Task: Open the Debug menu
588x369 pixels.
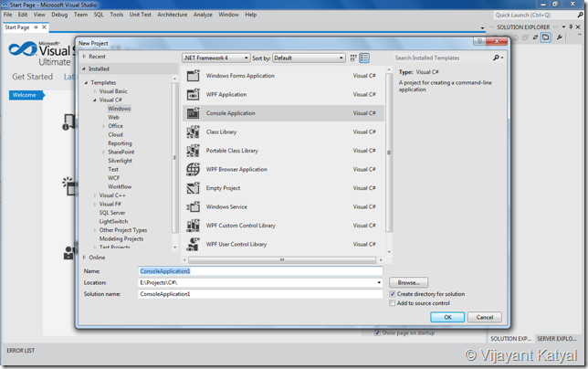Action: click(x=59, y=15)
